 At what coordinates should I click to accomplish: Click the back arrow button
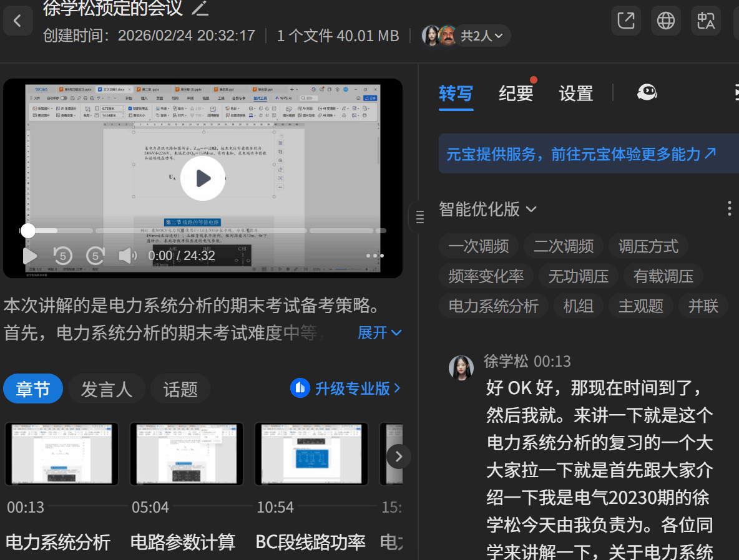[18, 21]
